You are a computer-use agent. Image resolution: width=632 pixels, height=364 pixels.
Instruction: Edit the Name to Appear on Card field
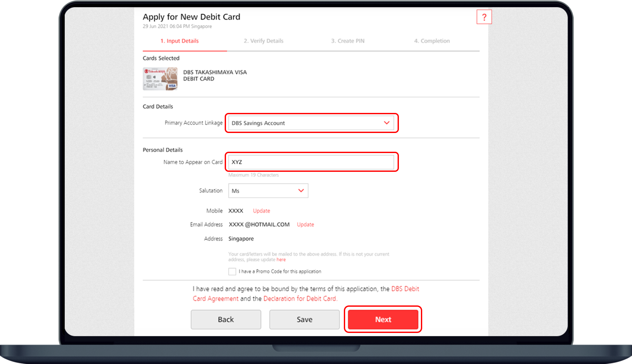[x=311, y=162]
